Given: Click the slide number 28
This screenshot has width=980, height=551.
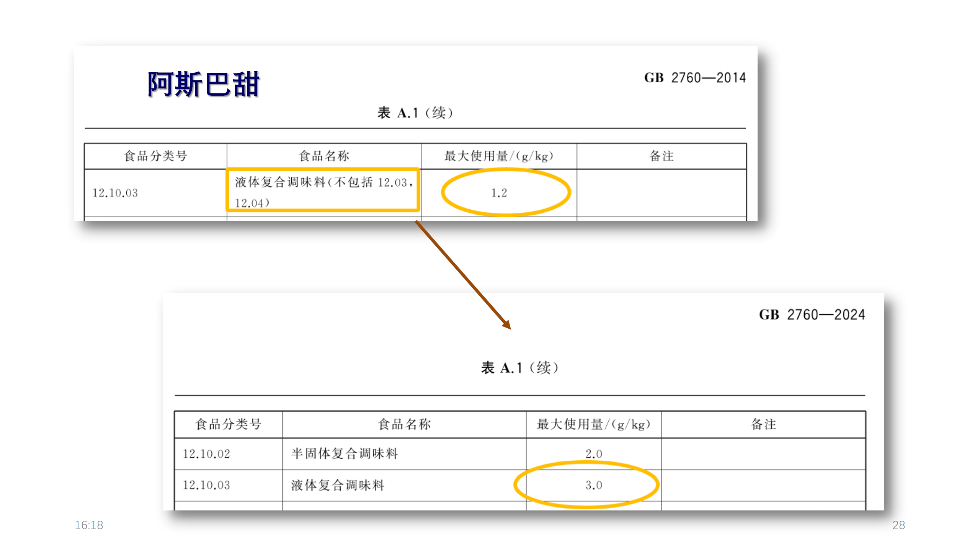Looking at the screenshot, I should point(898,525).
